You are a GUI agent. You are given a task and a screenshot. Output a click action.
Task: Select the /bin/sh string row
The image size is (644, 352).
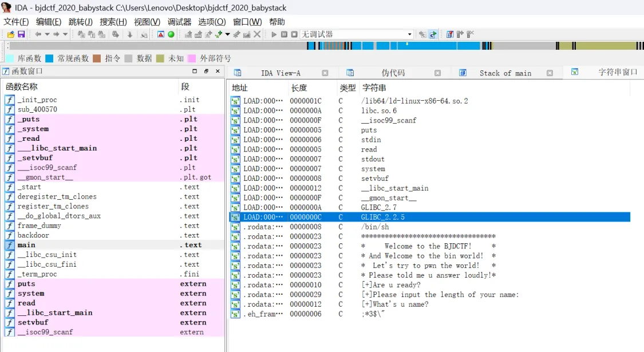pyautogui.click(x=429, y=227)
